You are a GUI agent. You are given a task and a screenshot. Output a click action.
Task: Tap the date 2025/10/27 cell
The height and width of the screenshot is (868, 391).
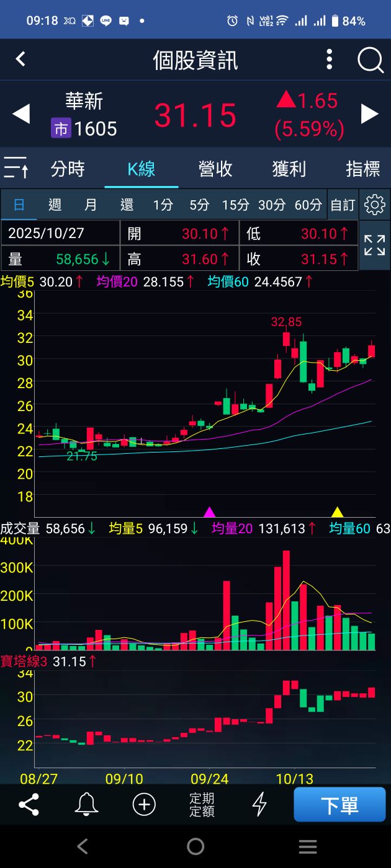(x=60, y=233)
